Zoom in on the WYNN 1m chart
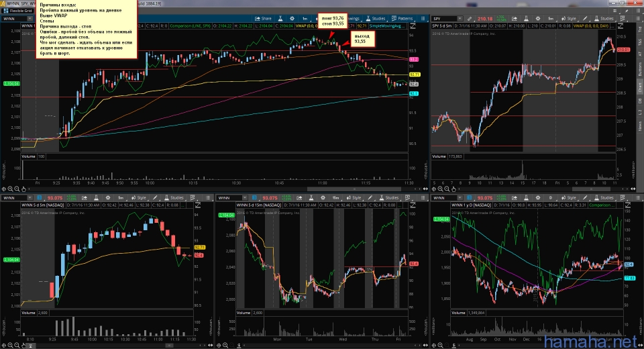The image size is (644, 349). tap(10, 189)
